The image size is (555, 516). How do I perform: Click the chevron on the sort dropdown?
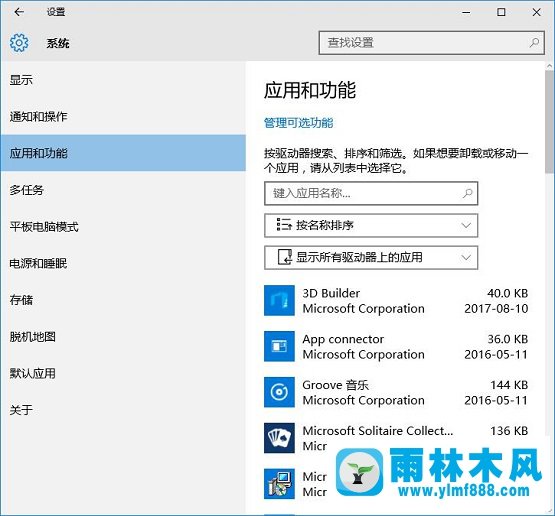[x=466, y=225]
